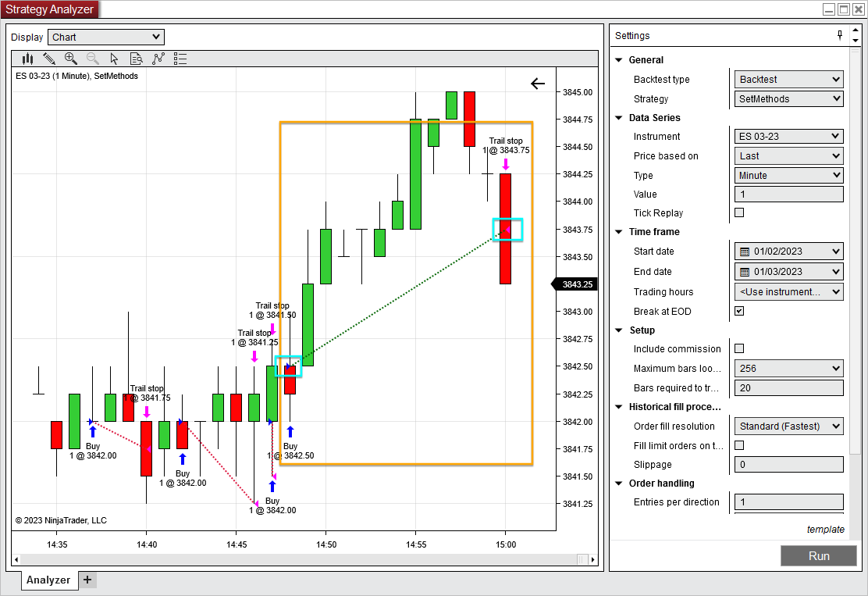This screenshot has width=868, height=596.
Task: Open the template link
Action: [x=825, y=530]
